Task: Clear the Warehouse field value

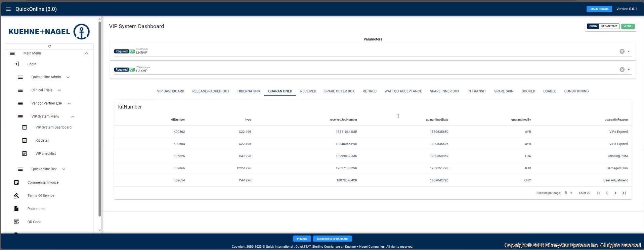Action: click(x=622, y=70)
